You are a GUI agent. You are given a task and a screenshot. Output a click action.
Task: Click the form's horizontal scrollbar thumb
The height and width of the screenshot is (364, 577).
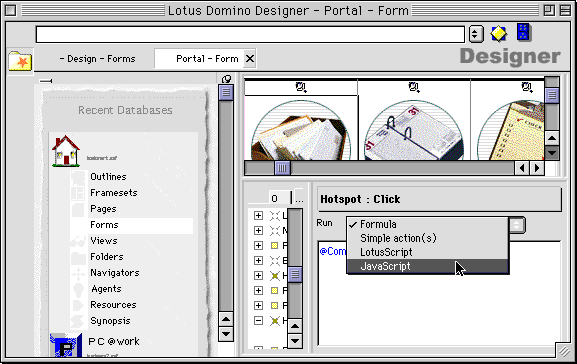282,168
